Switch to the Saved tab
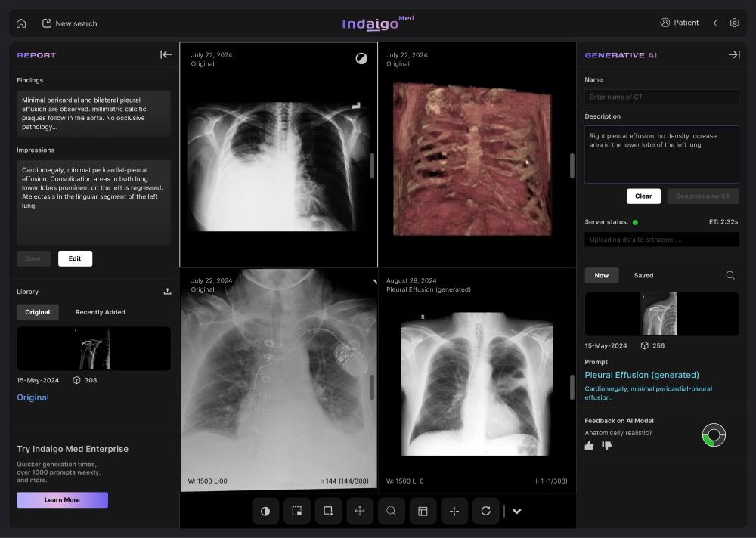Screen dimensions: 756x538 [x=643, y=276]
